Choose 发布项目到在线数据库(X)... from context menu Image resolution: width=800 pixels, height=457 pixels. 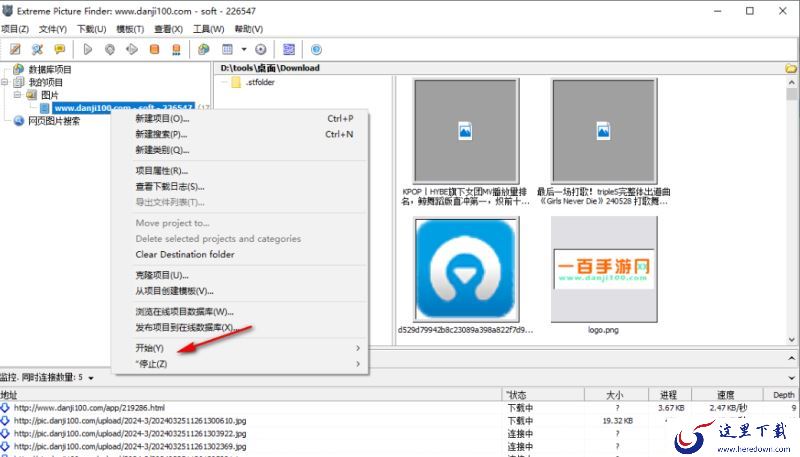tap(240, 327)
